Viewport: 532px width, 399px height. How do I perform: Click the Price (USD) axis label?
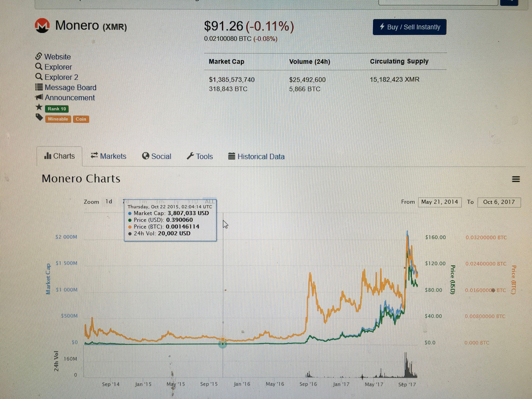[x=453, y=280]
